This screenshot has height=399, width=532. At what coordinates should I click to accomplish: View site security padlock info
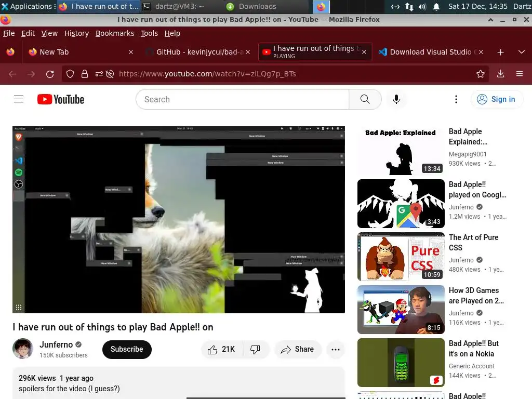click(x=85, y=74)
